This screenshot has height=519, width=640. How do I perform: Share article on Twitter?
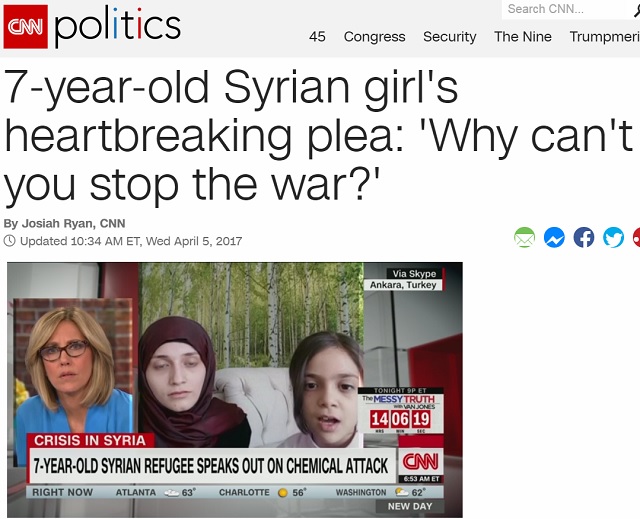613,237
